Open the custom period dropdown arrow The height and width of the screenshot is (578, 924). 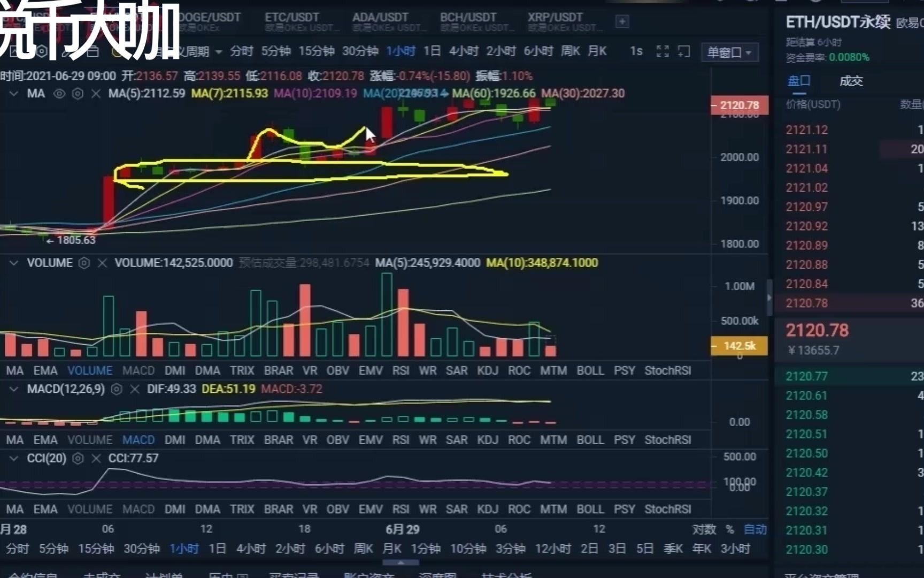(219, 52)
